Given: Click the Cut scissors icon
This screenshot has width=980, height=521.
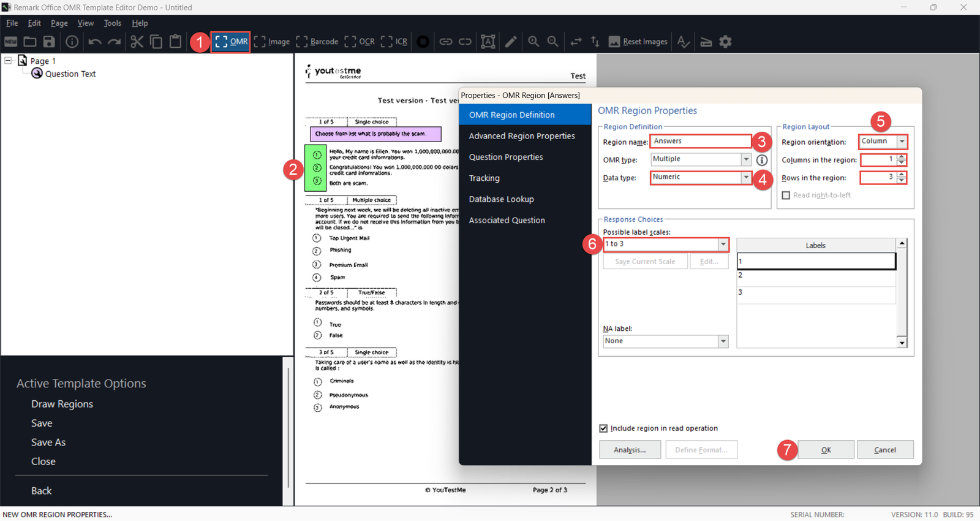Looking at the screenshot, I should (137, 42).
